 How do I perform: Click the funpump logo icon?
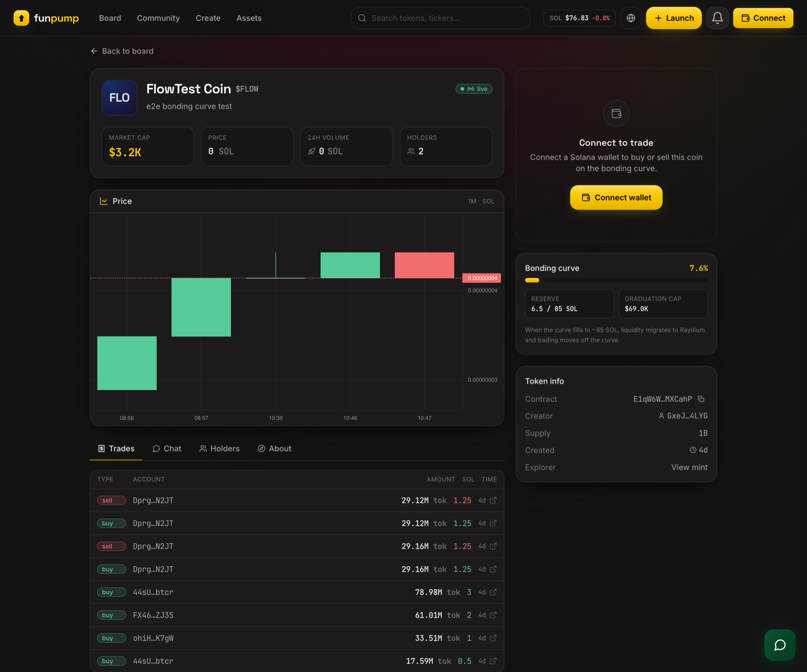pyautogui.click(x=21, y=18)
